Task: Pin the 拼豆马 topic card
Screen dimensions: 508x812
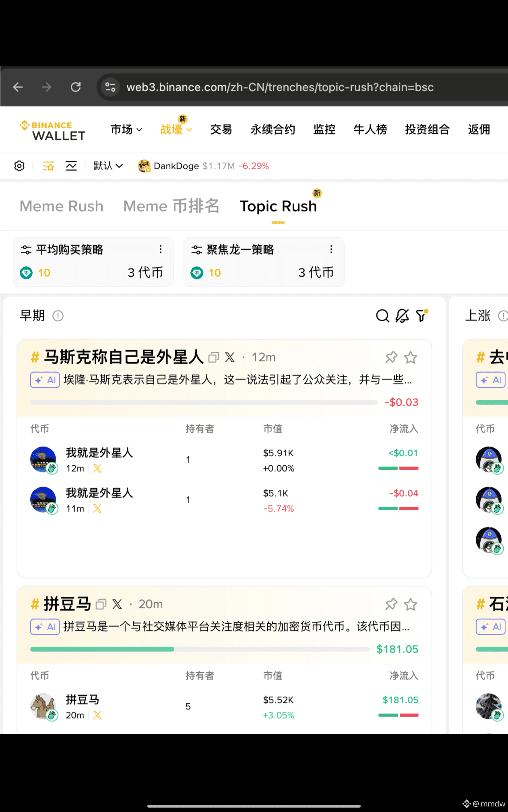Action: pyautogui.click(x=391, y=604)
